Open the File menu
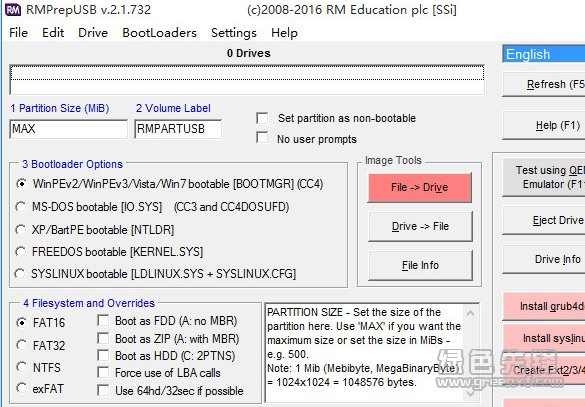 click(19, 33)
